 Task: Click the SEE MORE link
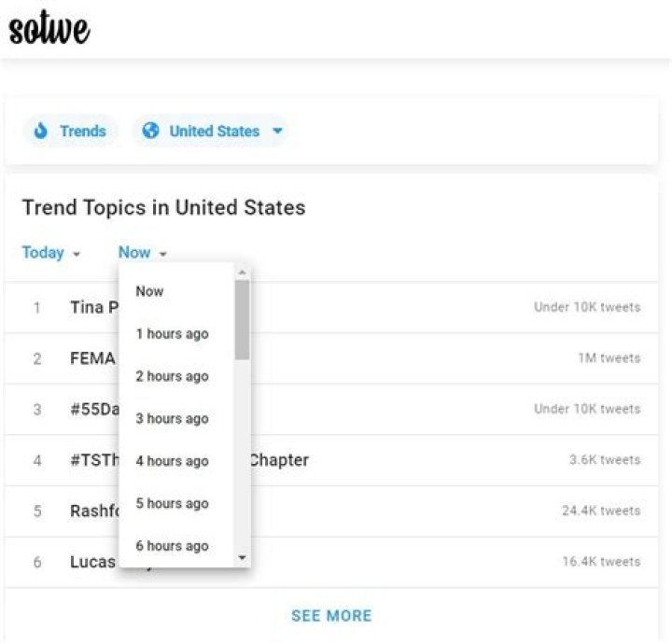[x=331, y=616]
